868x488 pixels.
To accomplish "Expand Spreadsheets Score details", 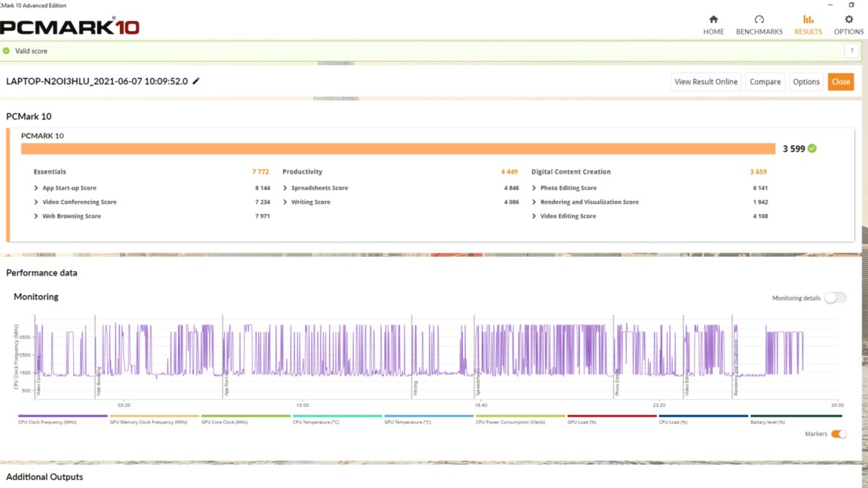I will tap(315, 188).
